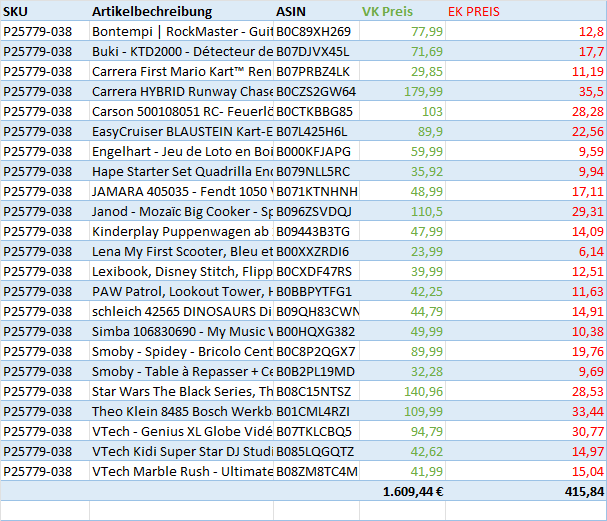
Task: Click the Carson 500108051 RC description cell
Action: [180, 111]
